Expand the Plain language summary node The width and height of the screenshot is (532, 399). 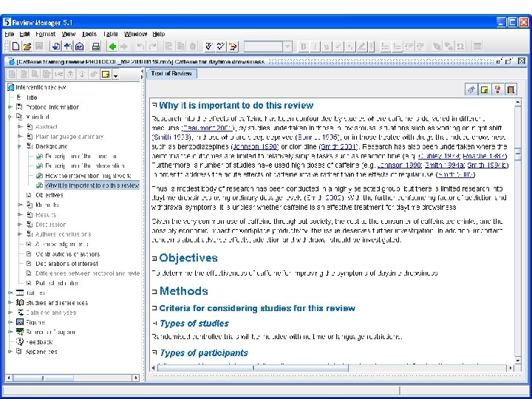point(20,137)
